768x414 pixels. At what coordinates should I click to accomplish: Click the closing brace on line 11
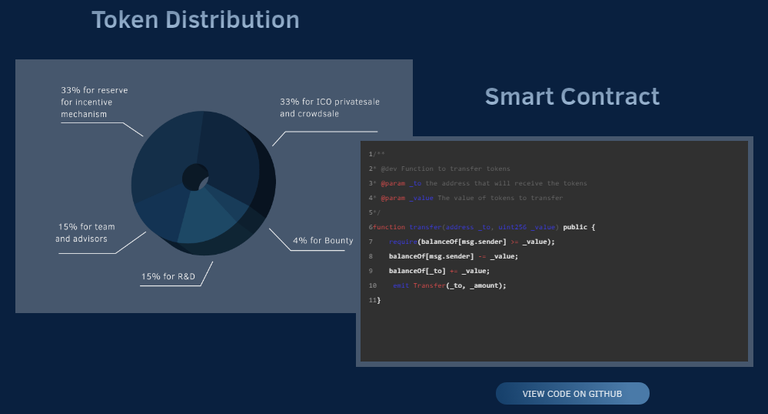[379, 300]
